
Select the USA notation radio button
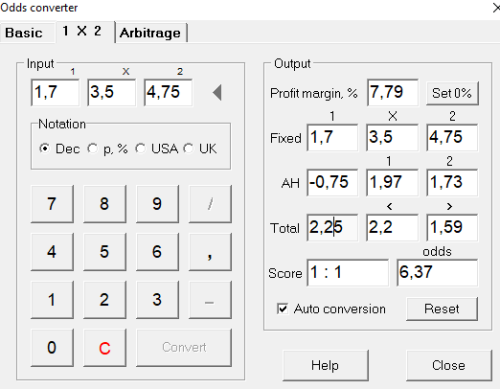click(140, 148)
